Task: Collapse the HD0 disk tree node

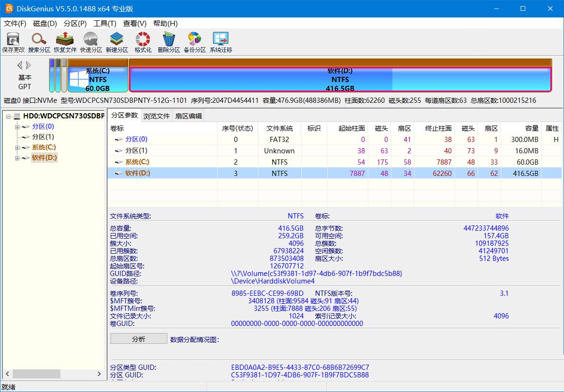Action: pyautogui.click(x=9, y=116)
